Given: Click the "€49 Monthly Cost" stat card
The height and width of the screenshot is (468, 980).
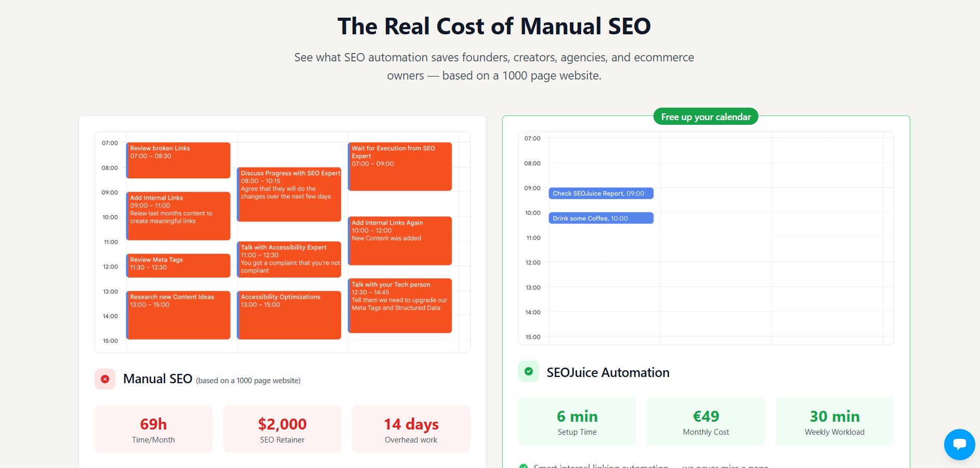Looking at the screenshot, I should tap(705, 422).
